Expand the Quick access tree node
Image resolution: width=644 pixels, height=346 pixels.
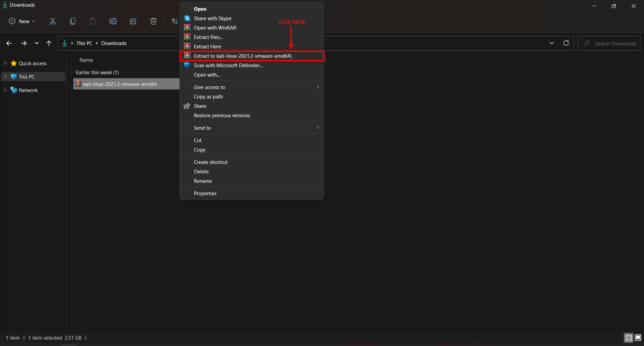click(5, 63)
